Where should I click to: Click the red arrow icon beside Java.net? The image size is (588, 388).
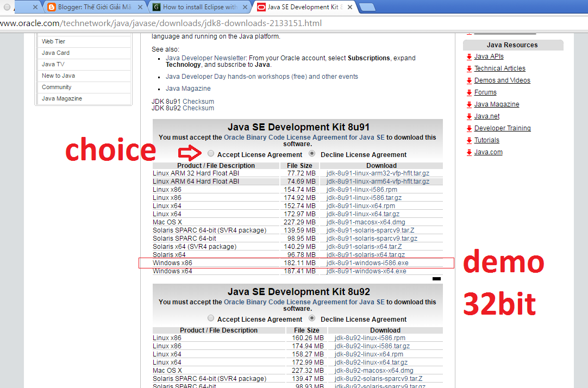pos(469,117)
